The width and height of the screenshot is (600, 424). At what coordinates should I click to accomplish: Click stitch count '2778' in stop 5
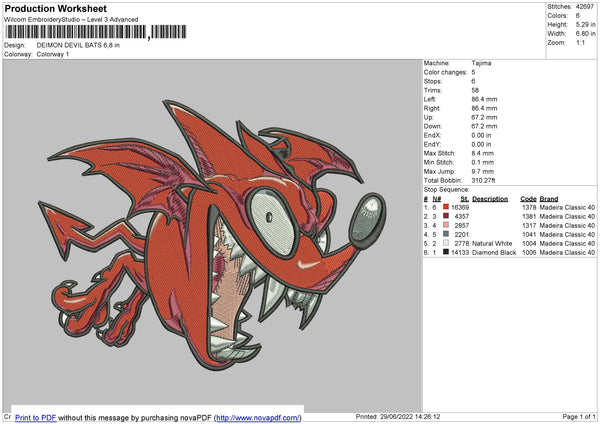[461, 243]
